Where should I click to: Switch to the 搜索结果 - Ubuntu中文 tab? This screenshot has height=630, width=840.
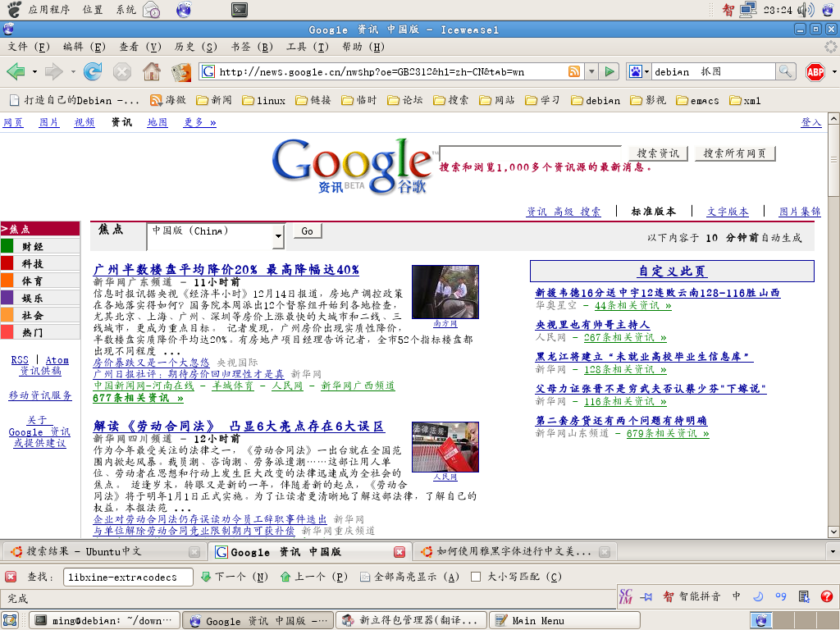[104, 552]
